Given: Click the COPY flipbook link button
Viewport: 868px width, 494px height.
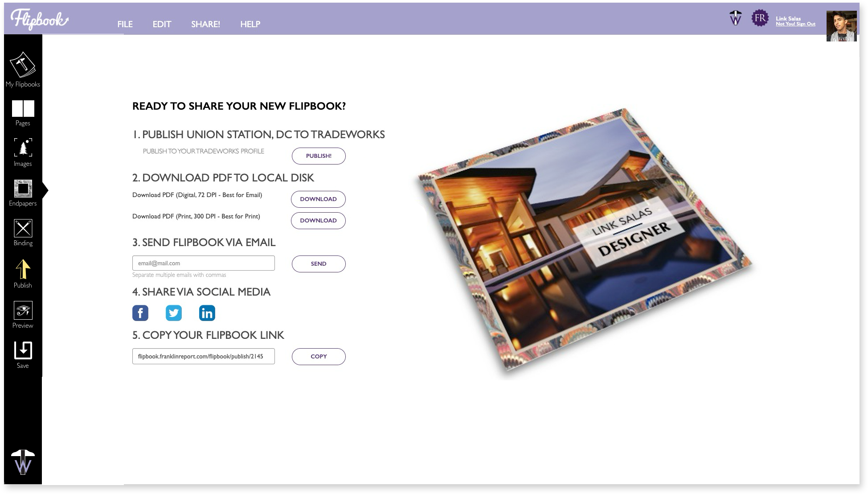Looking at the screenshot, I should (x=319, y=357).
